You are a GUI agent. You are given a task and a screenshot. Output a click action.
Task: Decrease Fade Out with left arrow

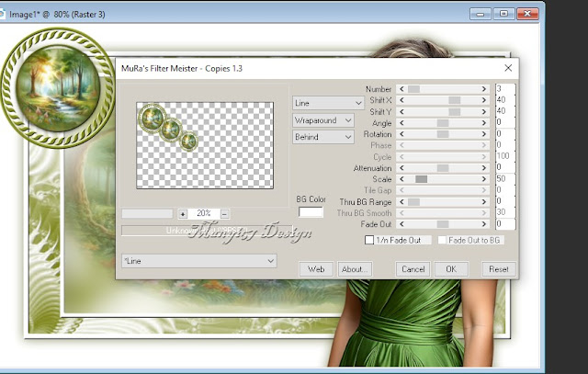pyautogui.click(x=401, y=224)
